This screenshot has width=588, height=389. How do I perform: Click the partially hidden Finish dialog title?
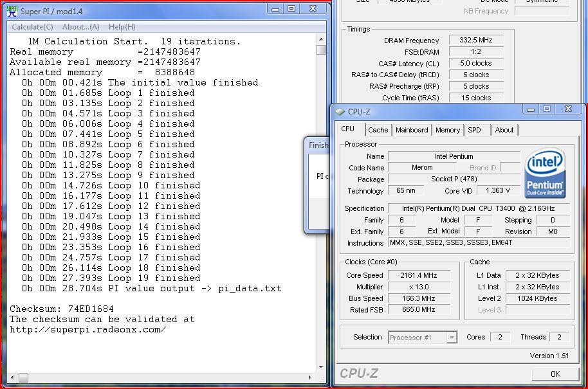coord(318,145)
